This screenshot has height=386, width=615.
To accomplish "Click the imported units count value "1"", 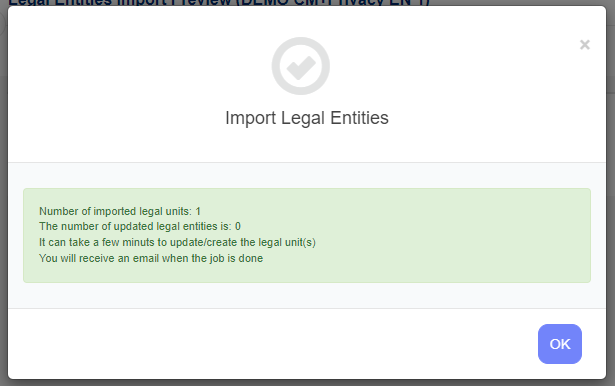I will [x=198, y=211].
